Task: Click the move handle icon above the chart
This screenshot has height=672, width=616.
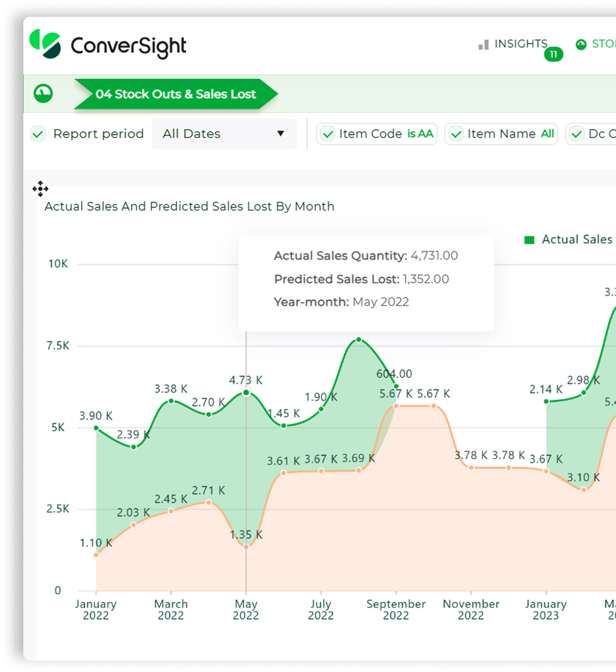Action: [40, 189]
